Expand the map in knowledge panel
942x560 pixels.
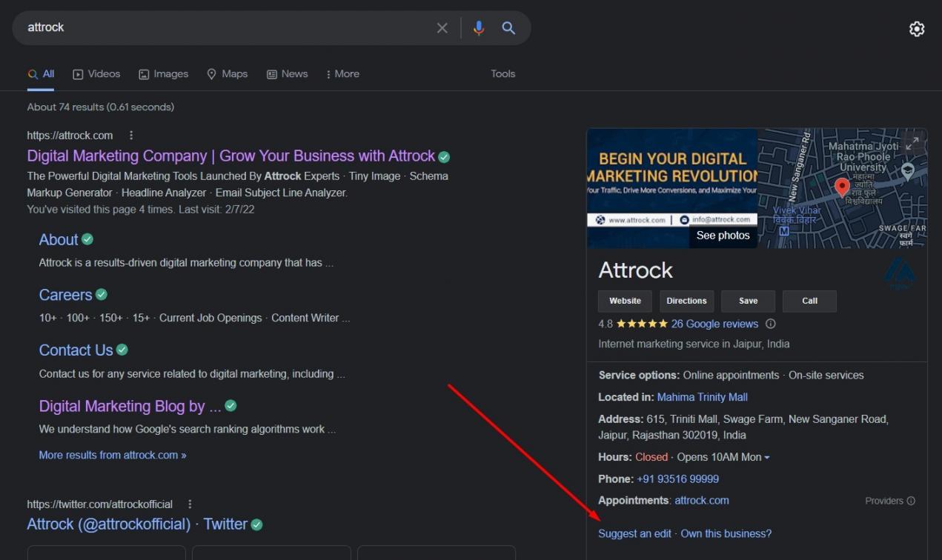tap(913, 142)
